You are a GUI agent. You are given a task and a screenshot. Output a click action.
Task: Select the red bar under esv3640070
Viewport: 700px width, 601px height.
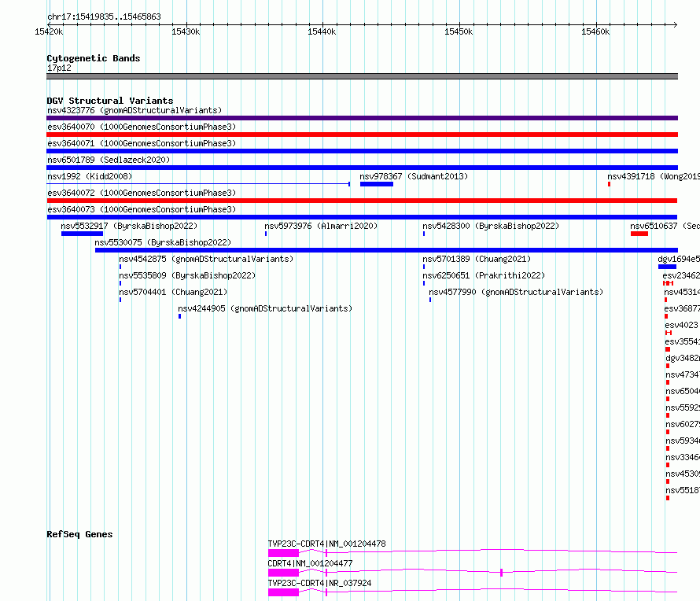click(362, 135)
